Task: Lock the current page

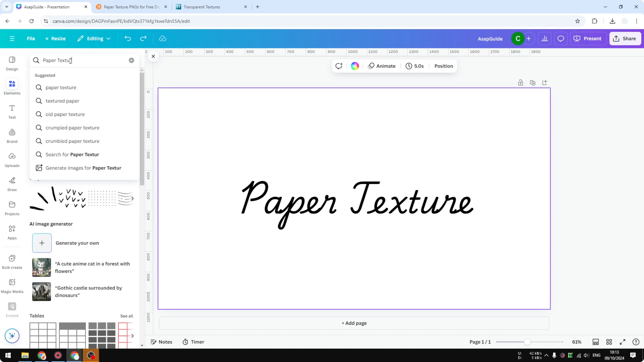Action: pos(521,82)
